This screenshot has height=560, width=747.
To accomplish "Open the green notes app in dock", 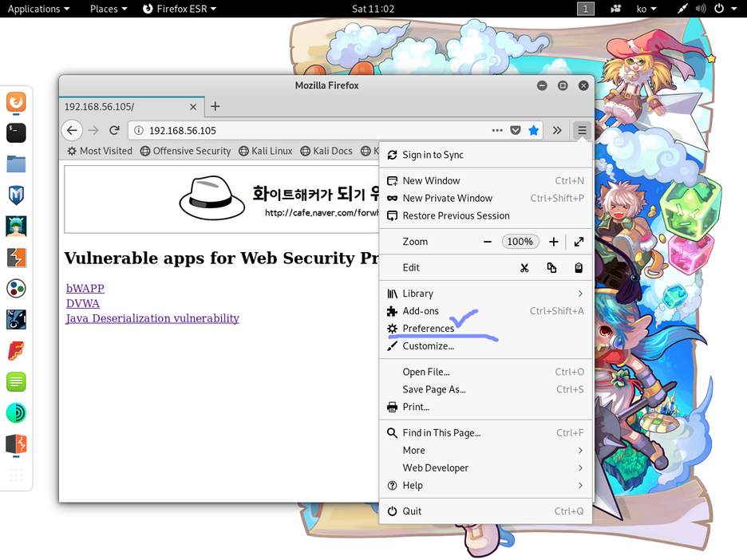I will pyautogui.click(x=16, y=382).
